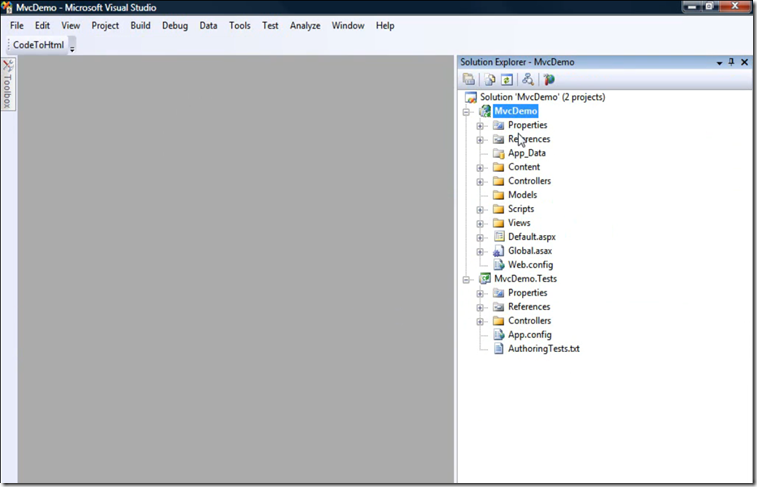Open the Window menu
Viewport: 757px width, 487px height.
click(x=348, y=26)
